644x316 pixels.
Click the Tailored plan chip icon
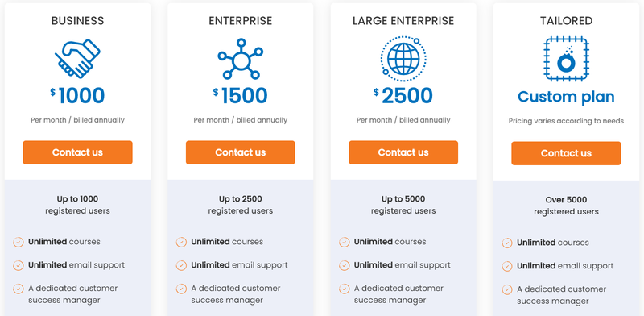pos(566,58)
